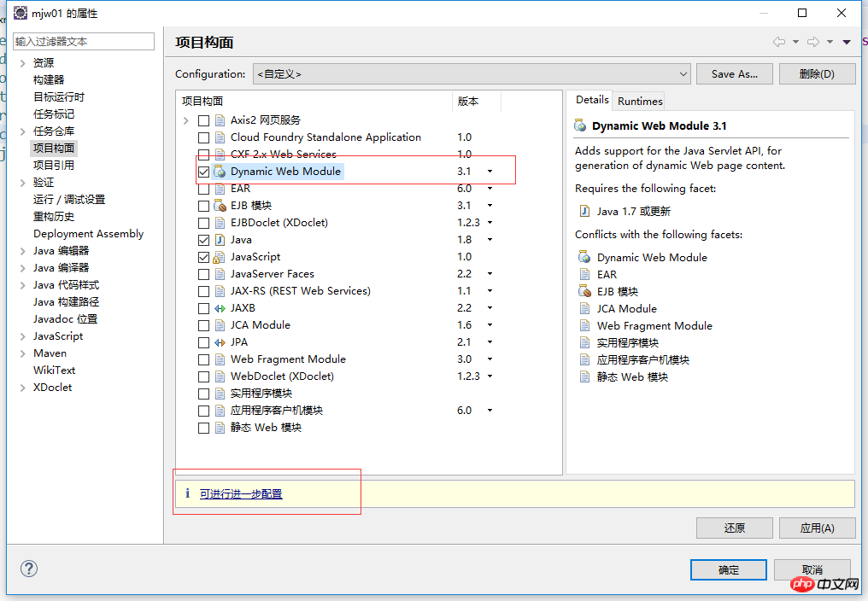The height and width of the screenshot is (601, 868).
Task: Click the forward navigation arrow icon
Action: click(x=813, y=42)
